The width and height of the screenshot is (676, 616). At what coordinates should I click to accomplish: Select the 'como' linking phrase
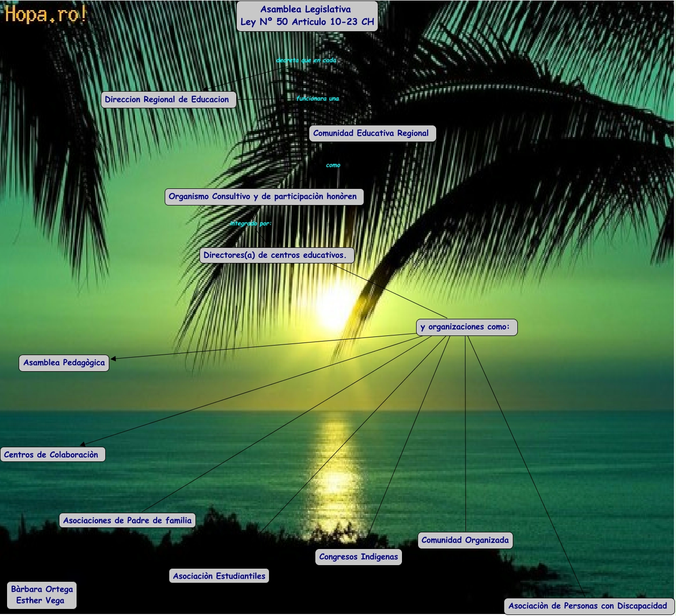pyautogui.click(x=333, y=165)
